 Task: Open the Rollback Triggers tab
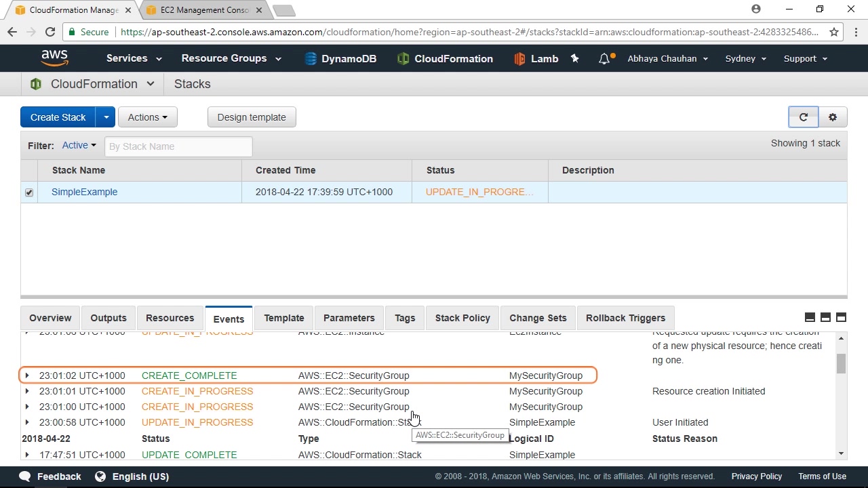[625, 318]
